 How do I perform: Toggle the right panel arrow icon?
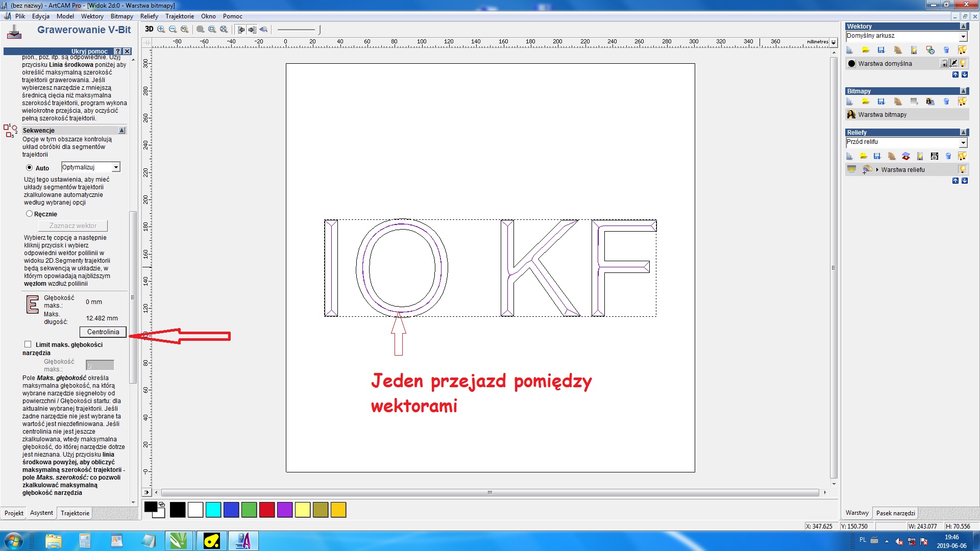[252, 29]
